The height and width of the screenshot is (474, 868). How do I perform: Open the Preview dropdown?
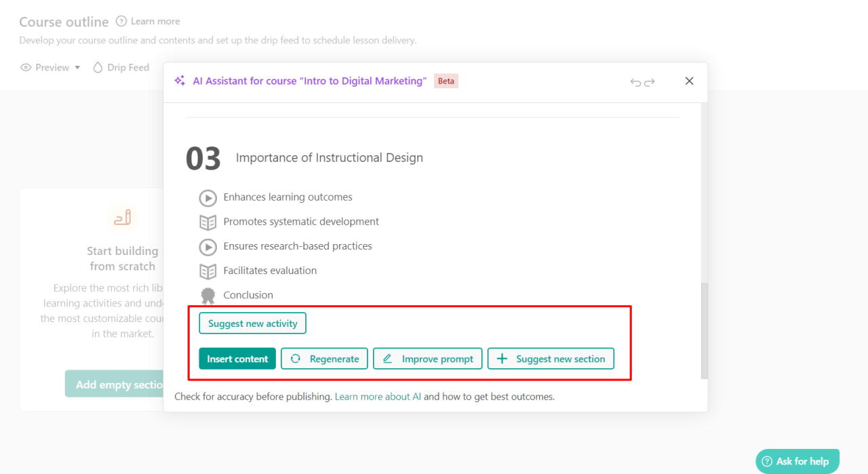pyautogui.click(x=51, y=68)
